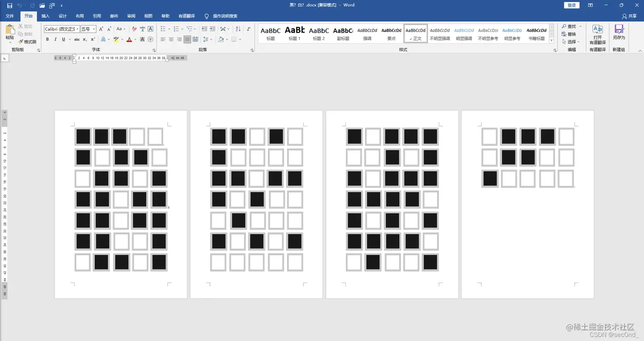This screenshot has width=644, height=341.
Task: Open the font name combo box Calibri
Action: (62, 29)
